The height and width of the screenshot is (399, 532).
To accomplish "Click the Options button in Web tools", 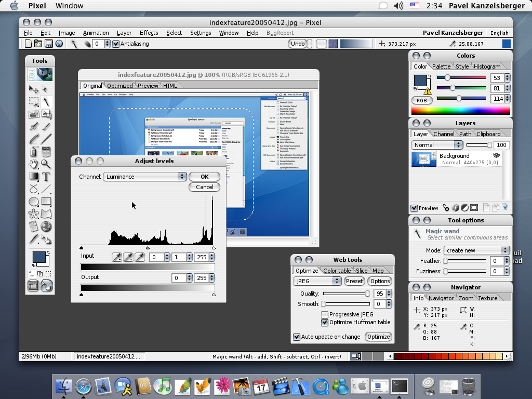I will [x=380, y=281].
